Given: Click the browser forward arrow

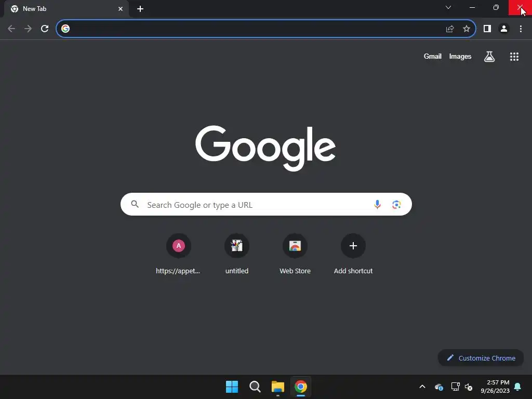Looking at the screenshot, I should pyautogui.click(x=28, y=29).
